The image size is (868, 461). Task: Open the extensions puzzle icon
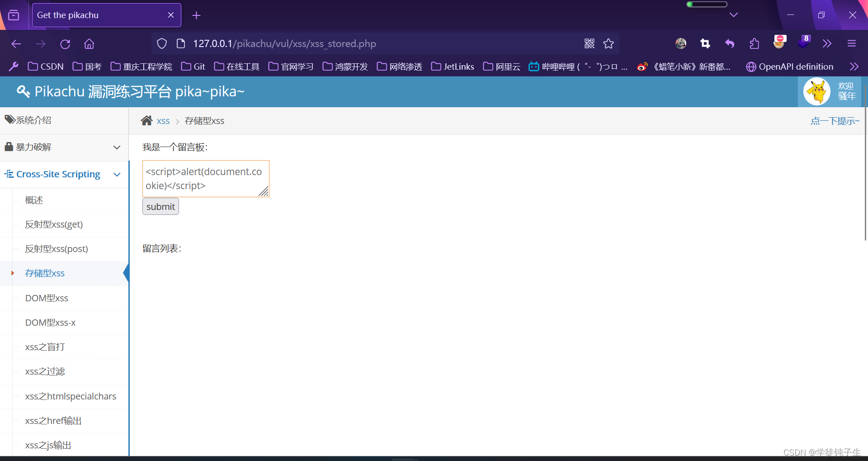pyautogui.click(x=754, y=43)
